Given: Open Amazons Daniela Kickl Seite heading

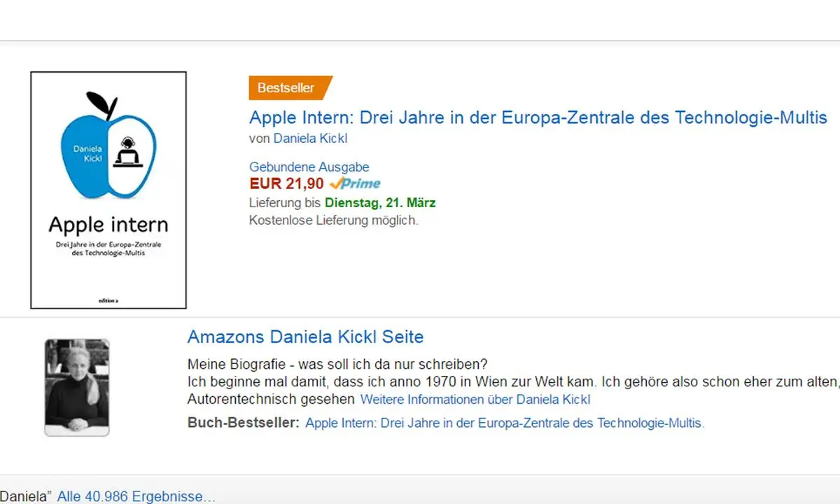Looking at the screenshot, I should [x=305, y=337].
